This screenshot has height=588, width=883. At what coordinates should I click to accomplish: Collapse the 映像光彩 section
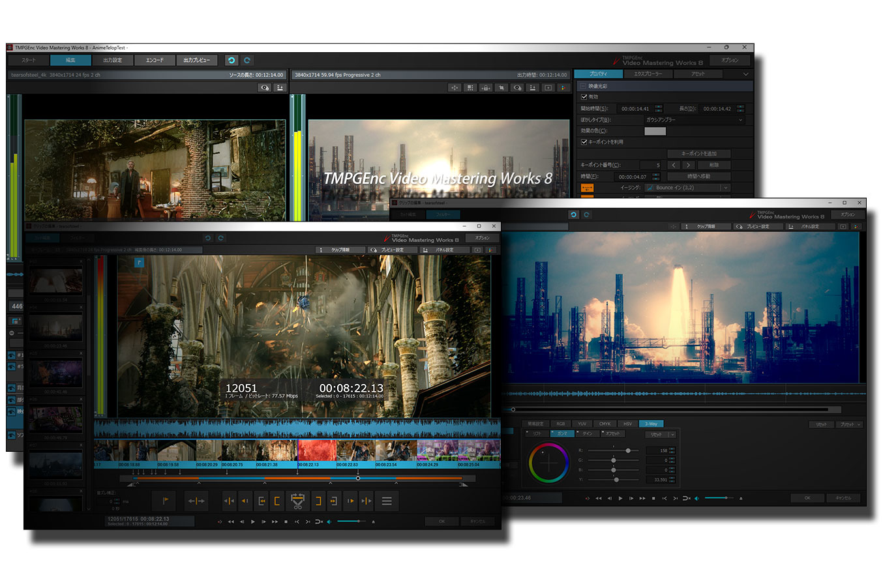[583, 86]
